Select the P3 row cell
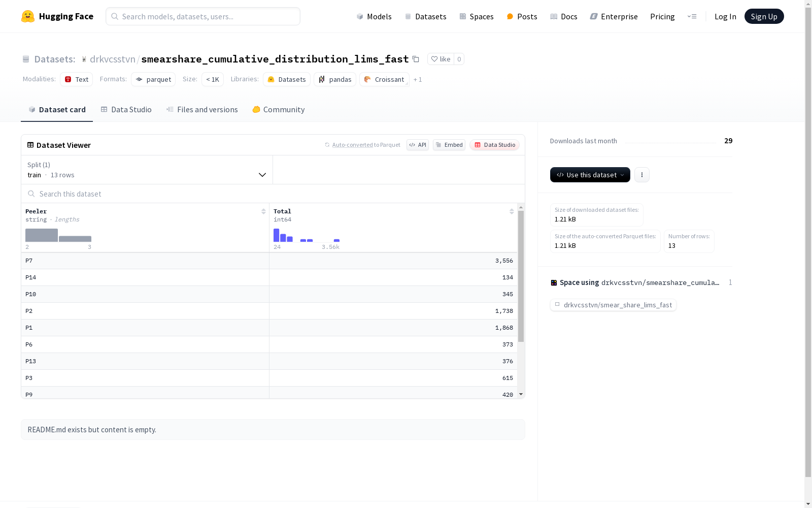Viewport: 812px width, 508px height. (x=145, y=378)
